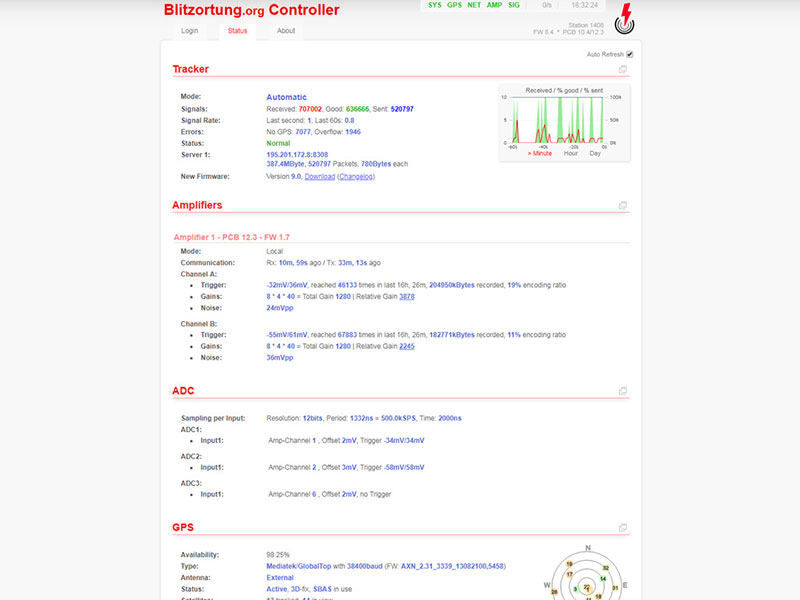
Task: Collapse the ADC section icon
Action: click(x=622, y=391)
